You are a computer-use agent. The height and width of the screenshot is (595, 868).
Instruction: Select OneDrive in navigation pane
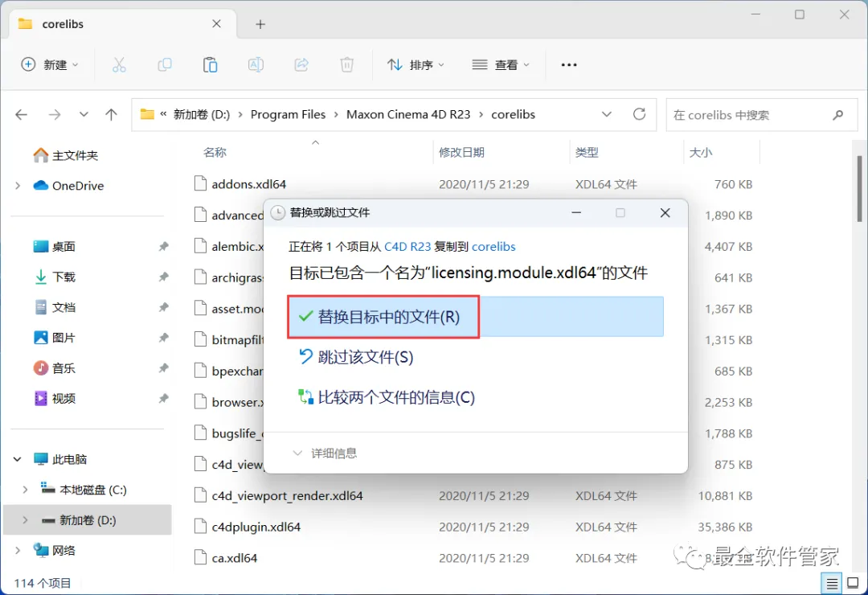68,186
